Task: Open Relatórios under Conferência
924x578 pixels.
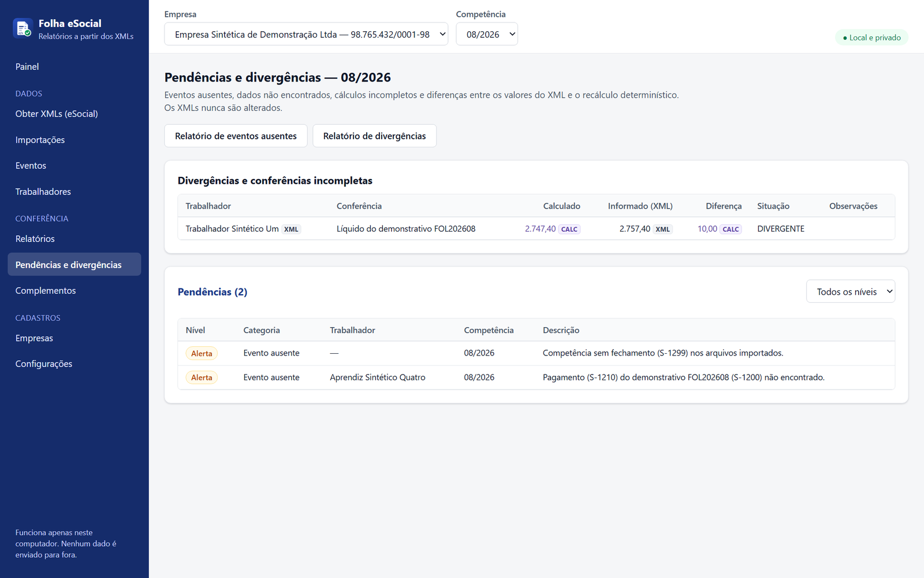Action: coord(35,239)
